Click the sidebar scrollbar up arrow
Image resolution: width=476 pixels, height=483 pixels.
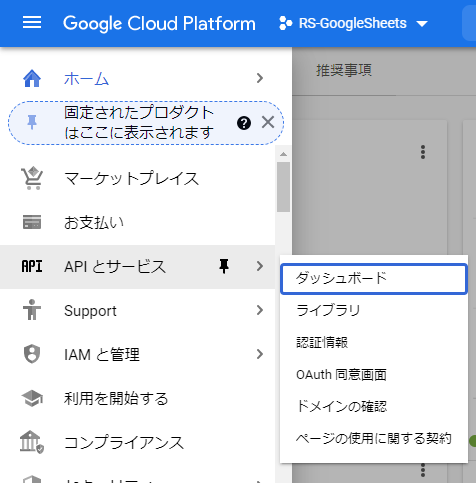coord(283,154)
